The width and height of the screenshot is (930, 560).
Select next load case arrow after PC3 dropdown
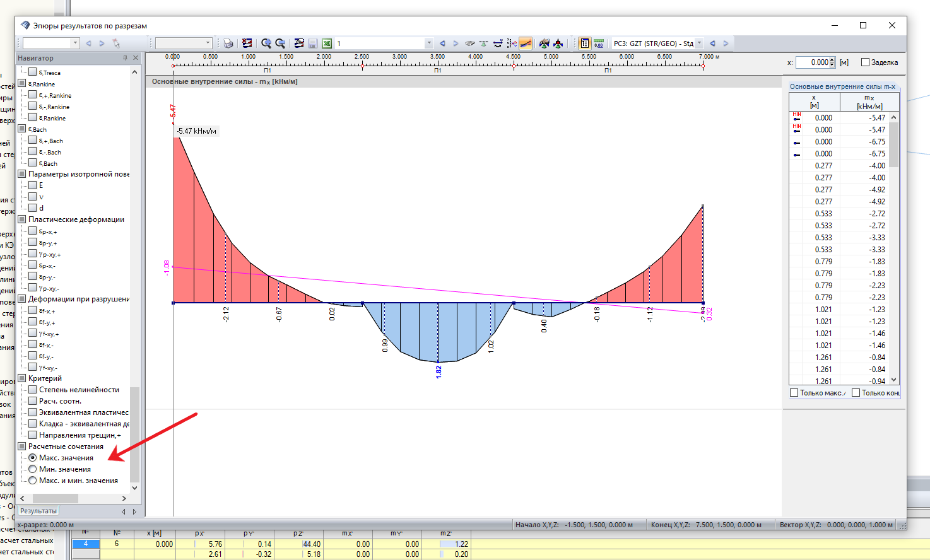coord(726,44)
